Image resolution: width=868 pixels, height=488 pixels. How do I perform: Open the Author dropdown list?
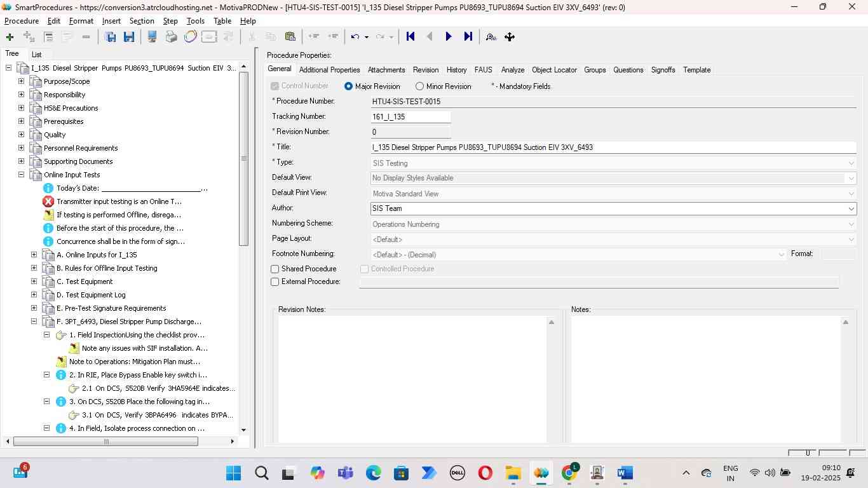point(851,209)
